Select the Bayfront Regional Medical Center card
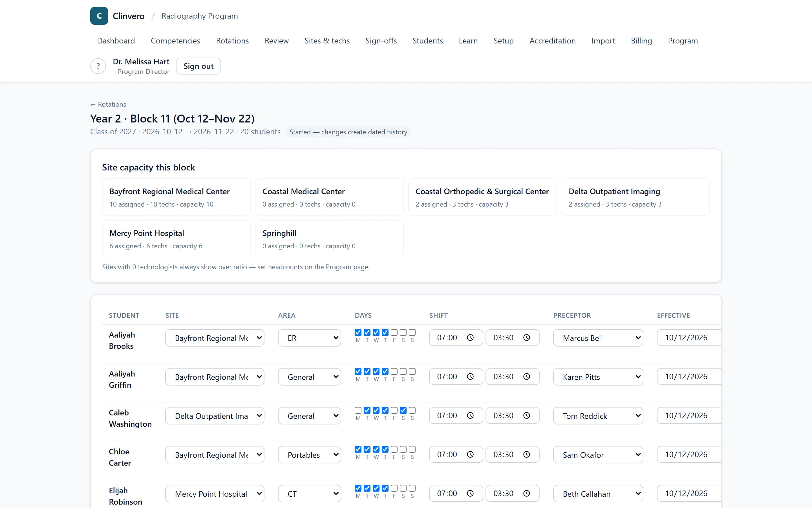The image size is (812, 508). [176, 197]
